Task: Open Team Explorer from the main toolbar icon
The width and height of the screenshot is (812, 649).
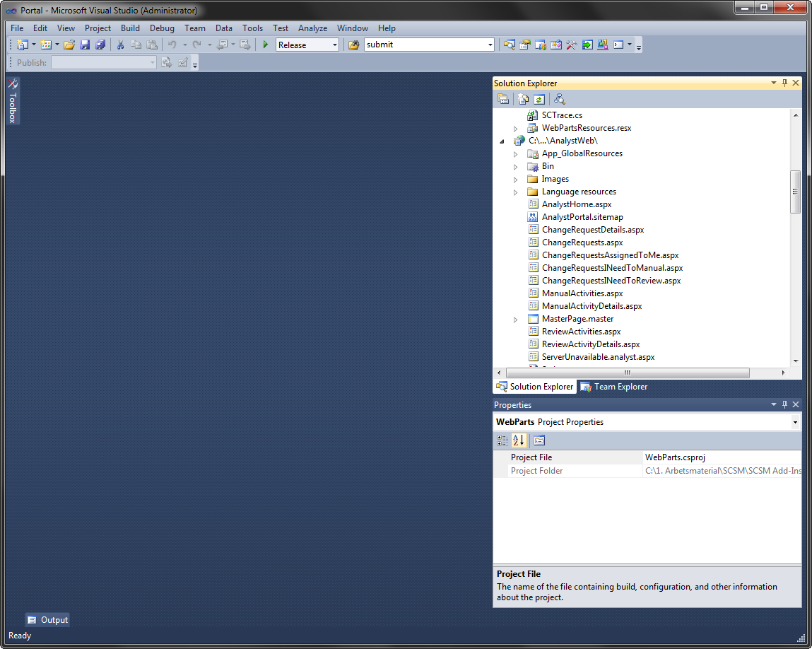Action: [x=540, y=45]
